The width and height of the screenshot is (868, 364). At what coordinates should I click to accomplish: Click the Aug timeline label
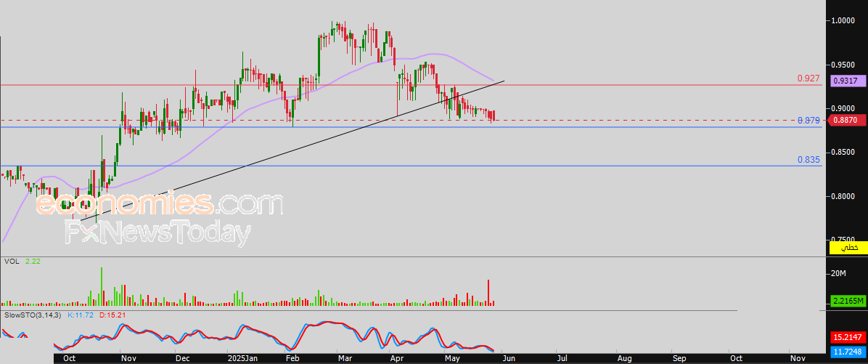coord(624,358)
